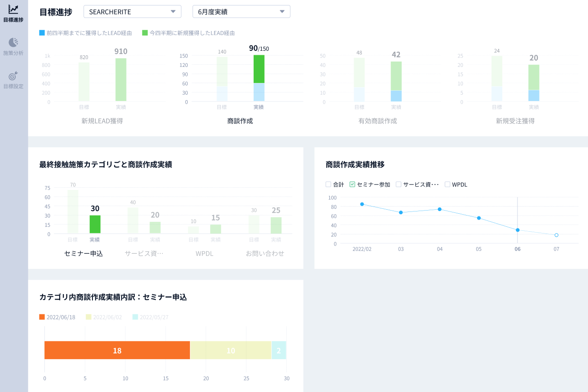The height and width of the screenshot is (392, 588).
Task: Check the サービス資… checkbox
Action: tap(399, 184)
